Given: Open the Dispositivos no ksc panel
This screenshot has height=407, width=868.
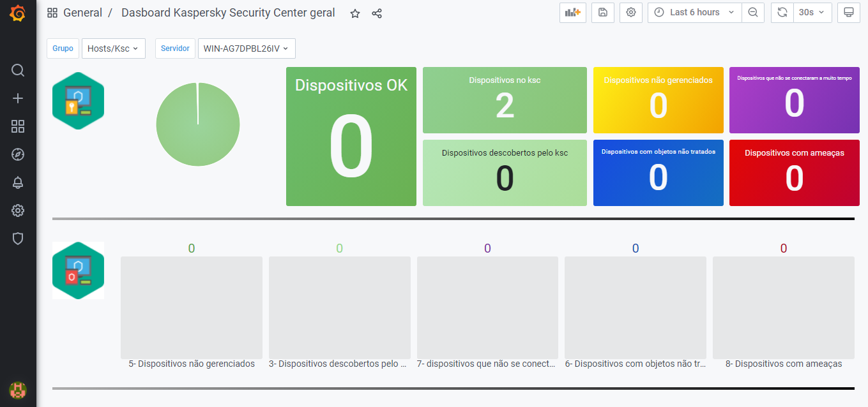Looking at the screenshot, I should click(x=505, y=100).
